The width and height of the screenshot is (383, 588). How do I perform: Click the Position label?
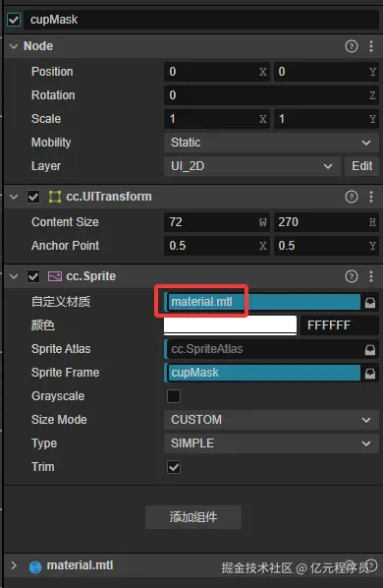click(x=52, y=72)
